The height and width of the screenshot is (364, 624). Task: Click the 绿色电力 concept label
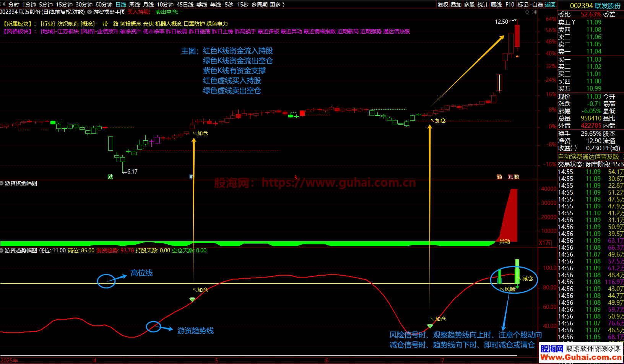(x=217, y=24)
